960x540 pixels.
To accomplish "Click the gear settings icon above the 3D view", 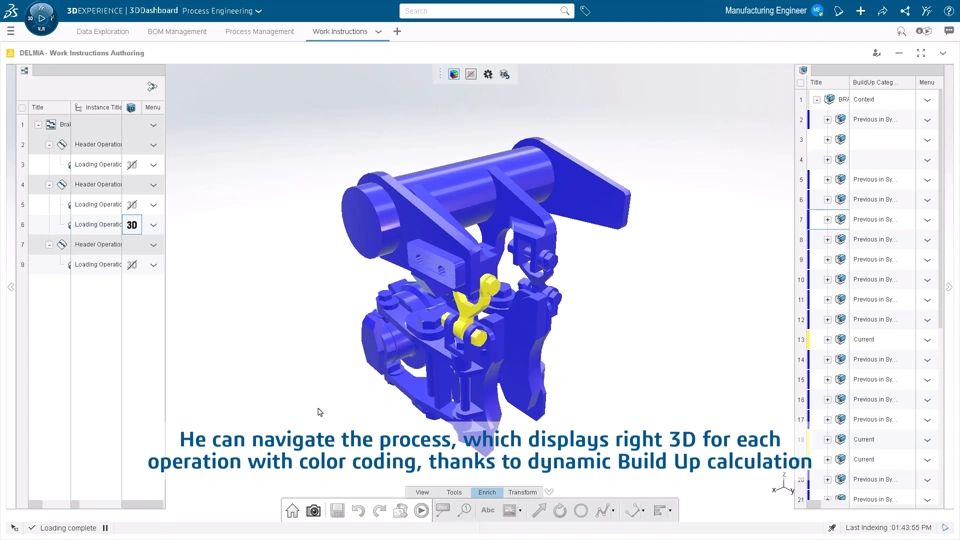I will coord(488,74).
